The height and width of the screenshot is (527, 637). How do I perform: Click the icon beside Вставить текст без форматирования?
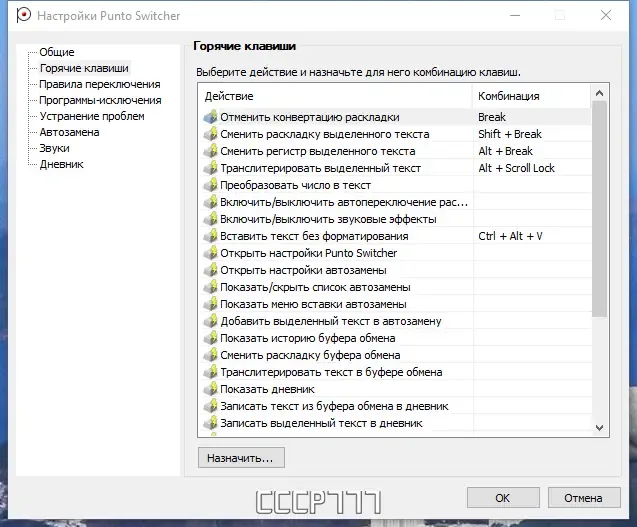[x=210, y=236]
